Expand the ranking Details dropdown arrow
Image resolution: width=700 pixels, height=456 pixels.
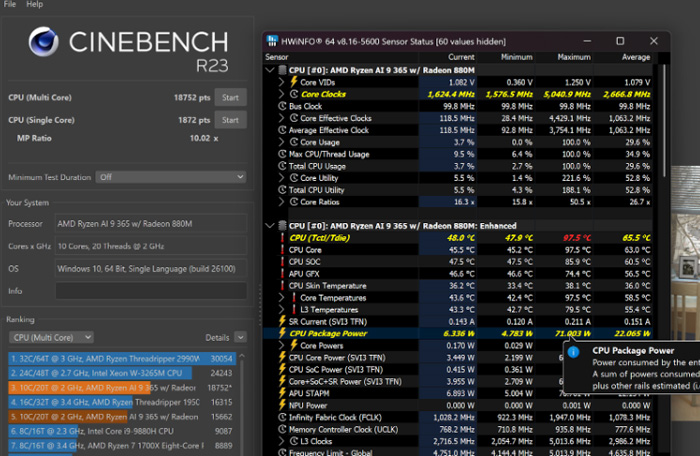[241, 337]
